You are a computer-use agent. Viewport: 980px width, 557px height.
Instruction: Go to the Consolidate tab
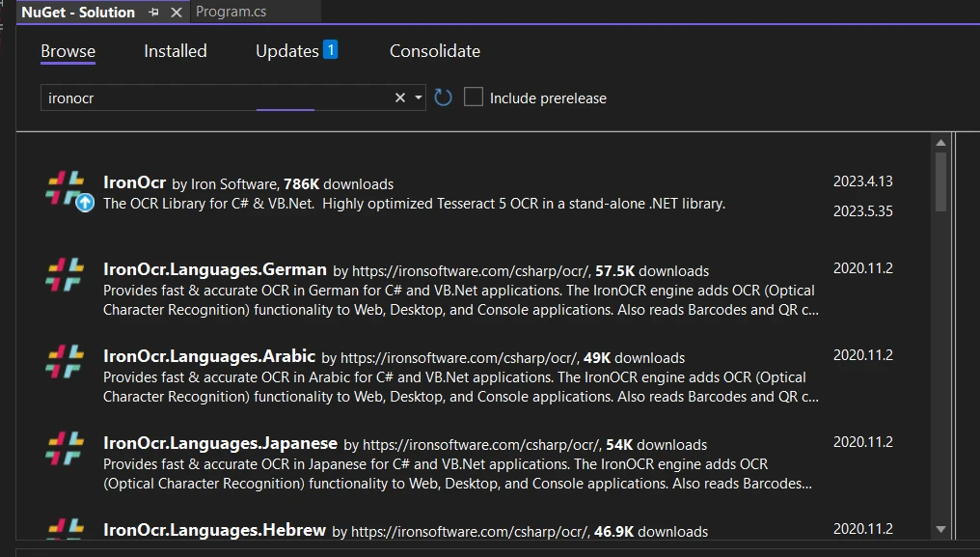pyautogui.click(x=434, y=51)
